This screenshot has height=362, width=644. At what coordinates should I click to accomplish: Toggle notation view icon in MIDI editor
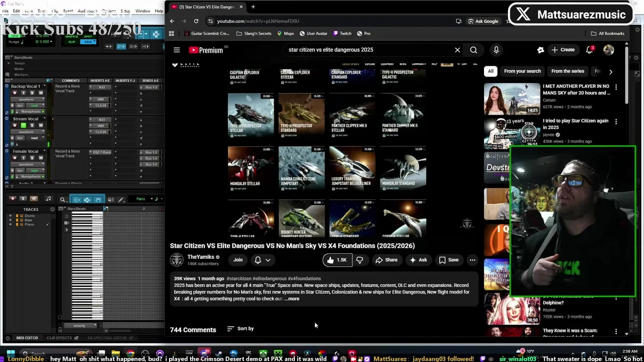tap(48, 199)
